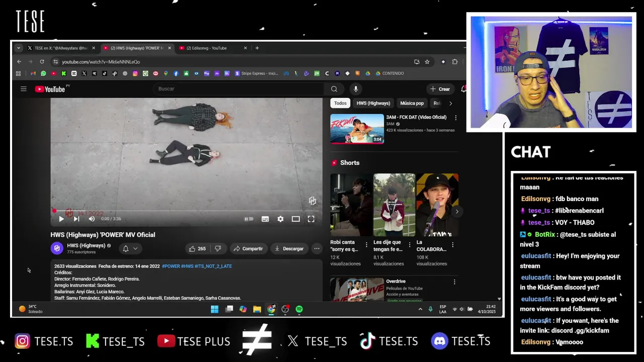Expand the hidden system tray icons chevron
The width and height of the screenshot is (644, 362).
(x=420, y=309)
